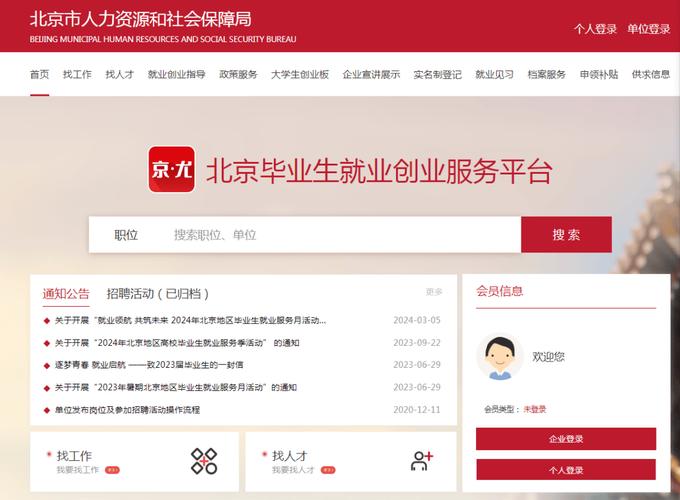Viewport: 680px width, 500px height.
Task: Click 个人登录 link in the header
Action: point(595,29)
